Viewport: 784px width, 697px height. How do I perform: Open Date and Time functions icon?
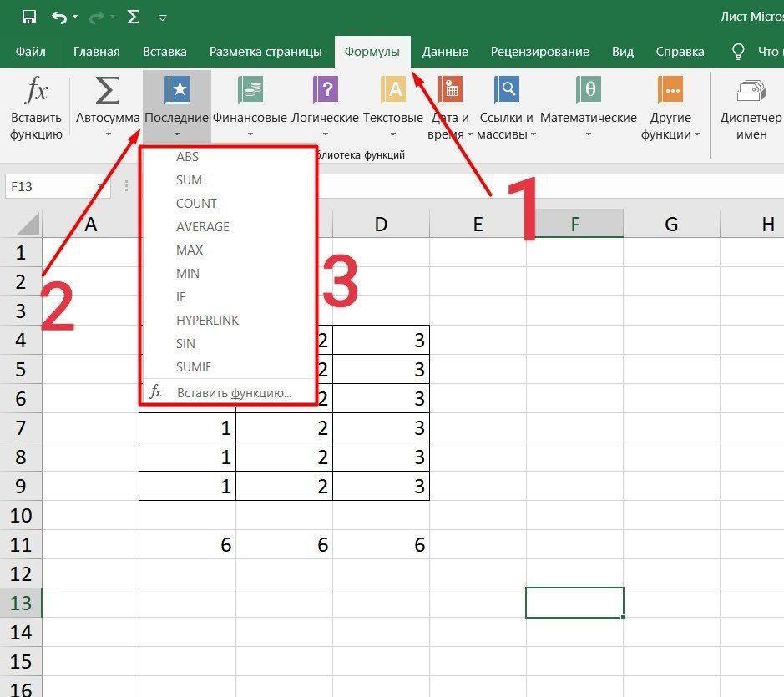point(449,90)
